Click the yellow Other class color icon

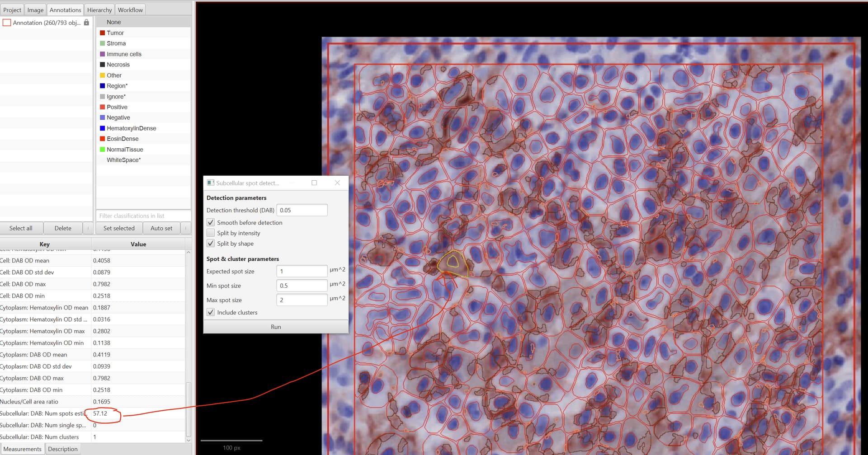pos(102,75)
